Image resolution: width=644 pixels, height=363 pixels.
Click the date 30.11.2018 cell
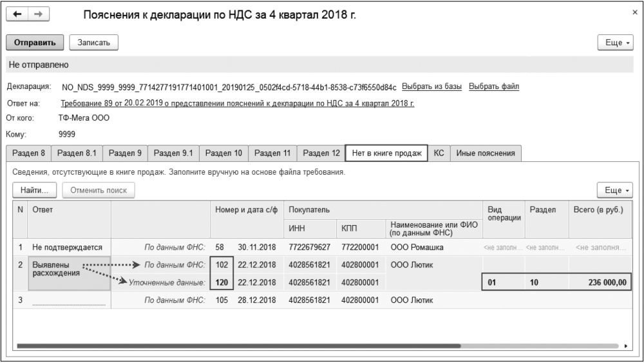coord(257,248)
